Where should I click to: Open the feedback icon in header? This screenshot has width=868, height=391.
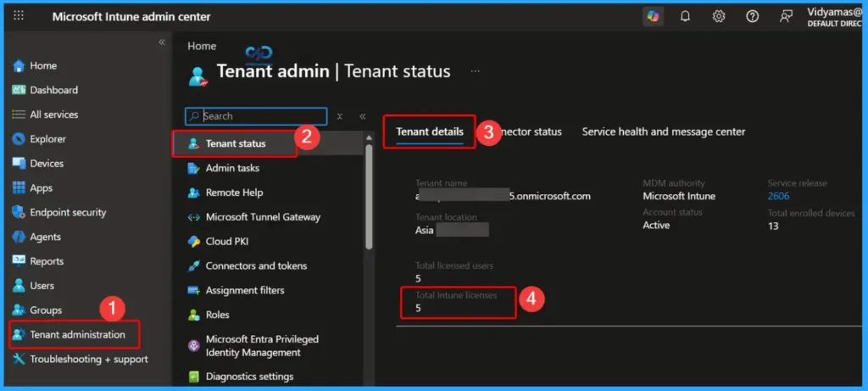[786, 17]
